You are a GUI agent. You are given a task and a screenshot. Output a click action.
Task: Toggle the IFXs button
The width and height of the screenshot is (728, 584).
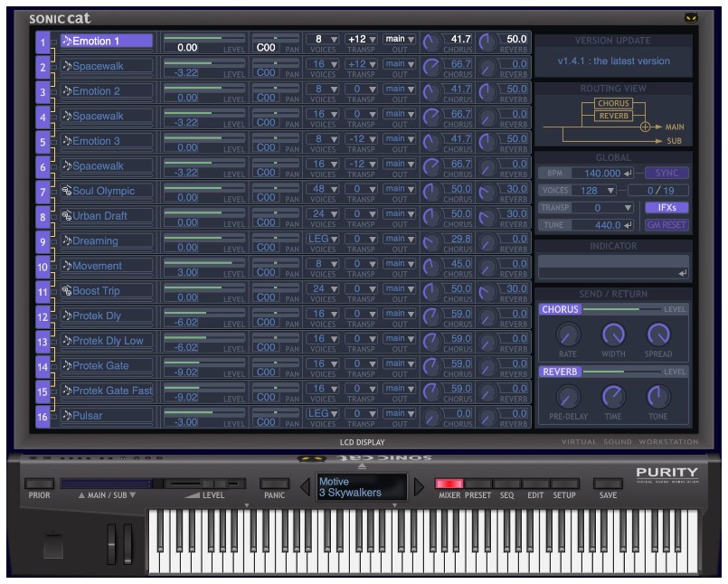pyautogui.click(x=667, y=208)
